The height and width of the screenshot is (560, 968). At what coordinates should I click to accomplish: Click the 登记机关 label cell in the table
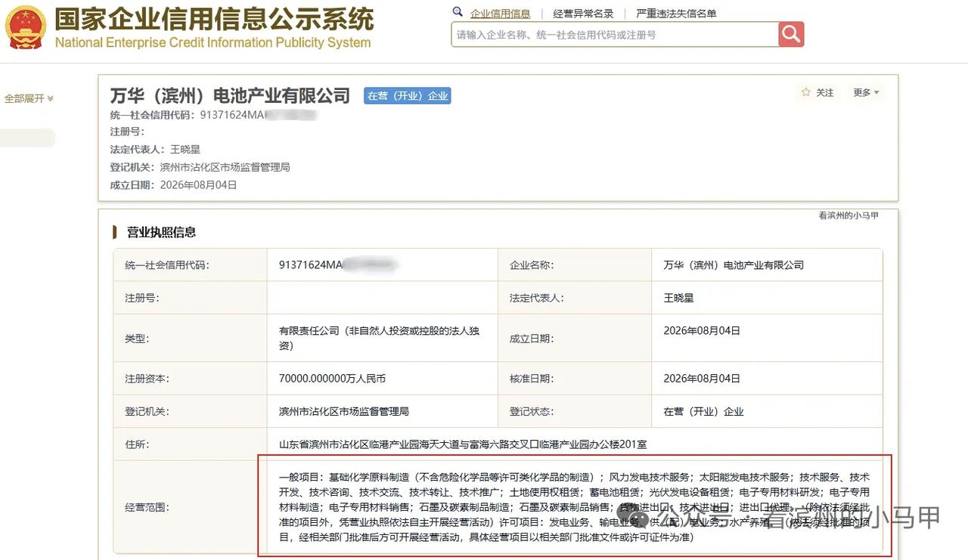click(x=191, y=411)
